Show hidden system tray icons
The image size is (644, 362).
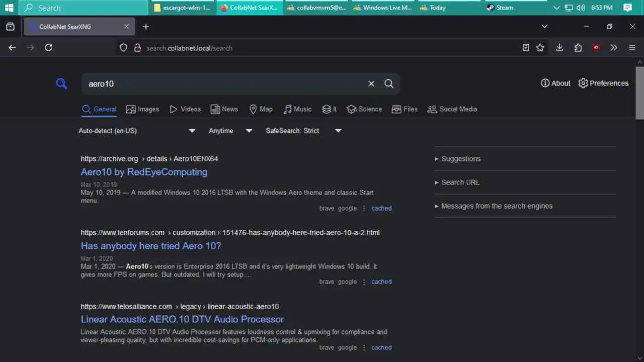[556, 8]
